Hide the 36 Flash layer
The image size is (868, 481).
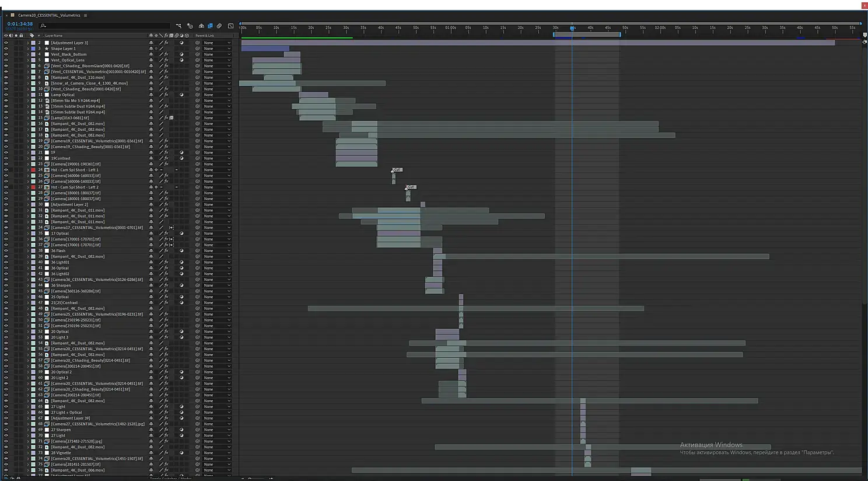click(6, 250)
